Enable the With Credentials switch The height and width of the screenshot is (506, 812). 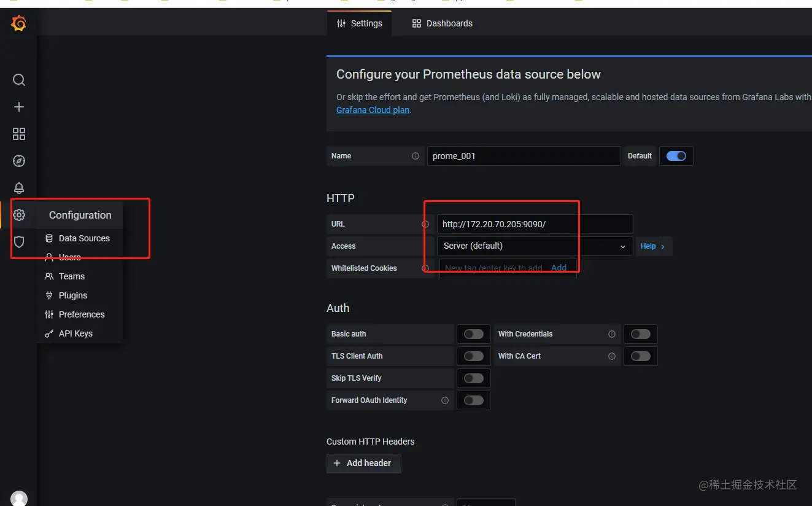(641, 334)
